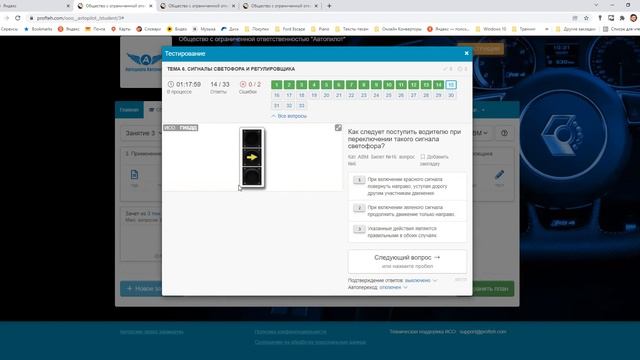This screenshot has height=360, width=640.
Task: Select answer option 2 about green signal
Action: [x=407, y=211]
